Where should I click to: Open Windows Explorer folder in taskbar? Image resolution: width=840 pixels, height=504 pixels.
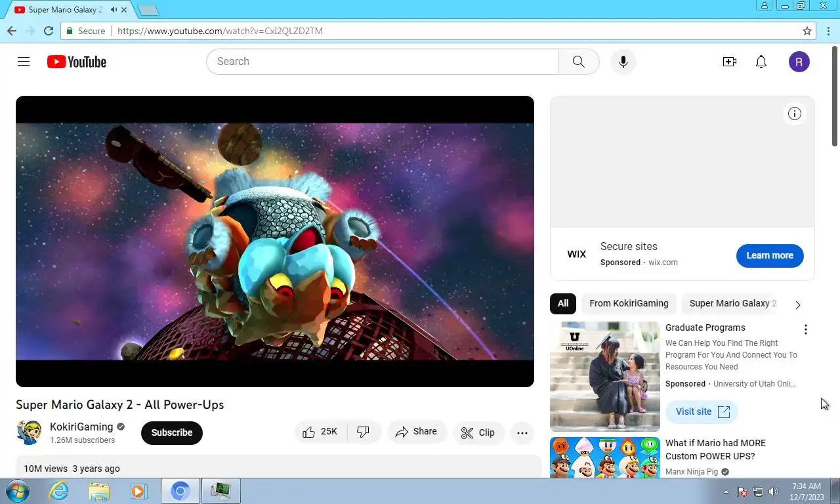pyautogui.click(x=99, y=491)
